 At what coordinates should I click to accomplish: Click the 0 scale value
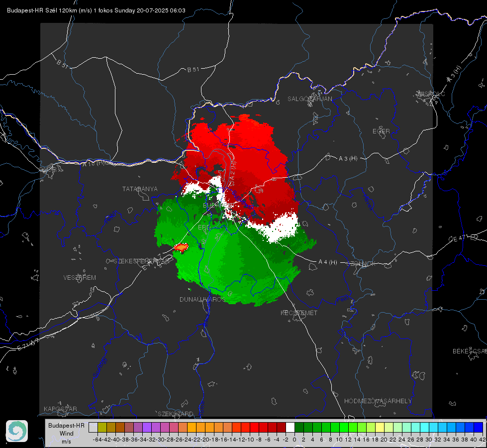point(294,440)
